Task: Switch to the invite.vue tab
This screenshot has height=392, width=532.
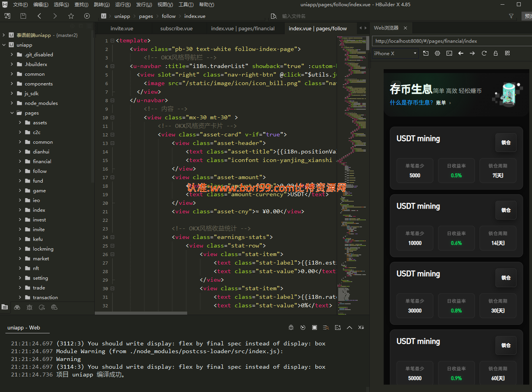Action: click(122, 28)
